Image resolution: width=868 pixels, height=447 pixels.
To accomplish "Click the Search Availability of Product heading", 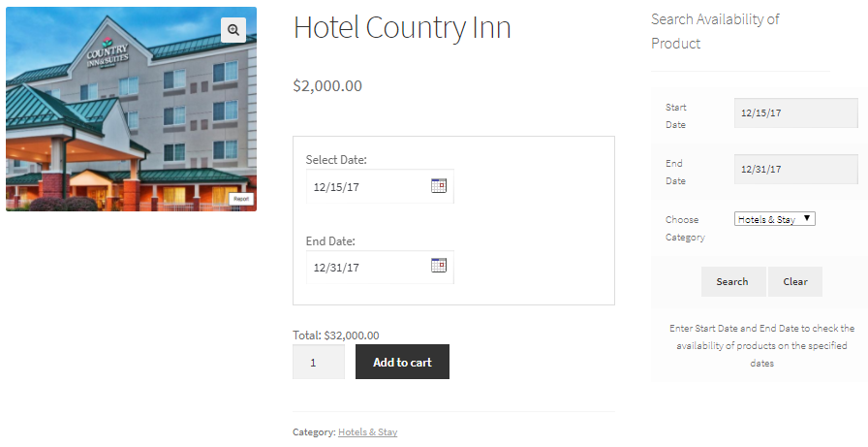I will 715,31.
